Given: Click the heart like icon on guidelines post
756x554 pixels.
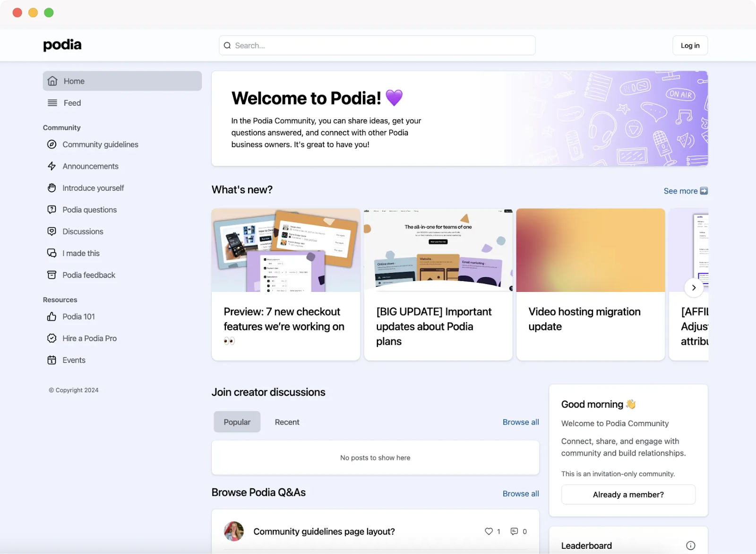Looking at the screenshot, I should (x=489, y=531).
